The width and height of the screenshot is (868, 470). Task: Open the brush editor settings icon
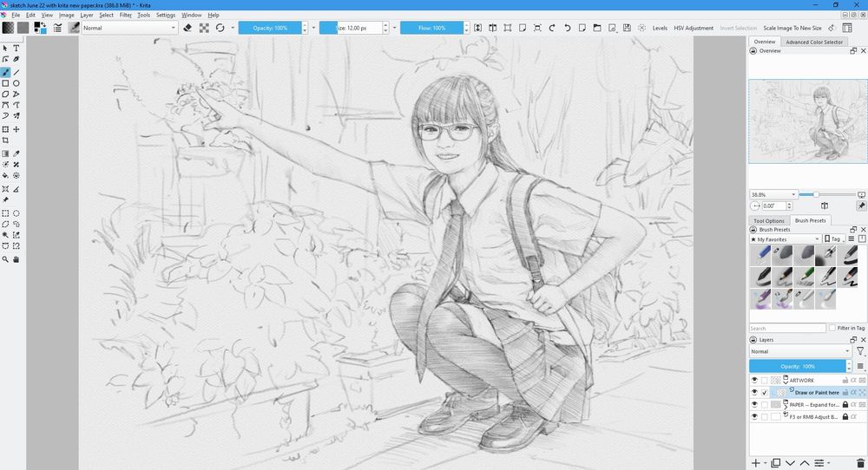point(57,28)
